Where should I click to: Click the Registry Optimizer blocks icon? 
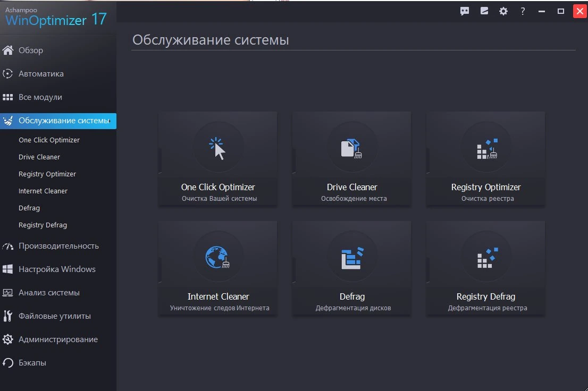[x=487, y=149]
